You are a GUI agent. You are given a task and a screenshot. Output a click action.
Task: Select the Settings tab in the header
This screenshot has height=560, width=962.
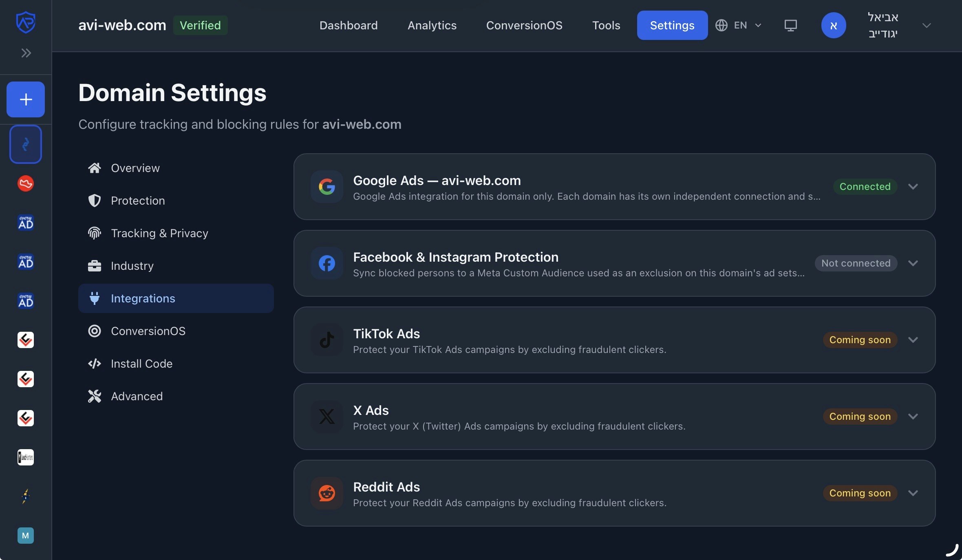pyautogui.click(x=672, y=25)
